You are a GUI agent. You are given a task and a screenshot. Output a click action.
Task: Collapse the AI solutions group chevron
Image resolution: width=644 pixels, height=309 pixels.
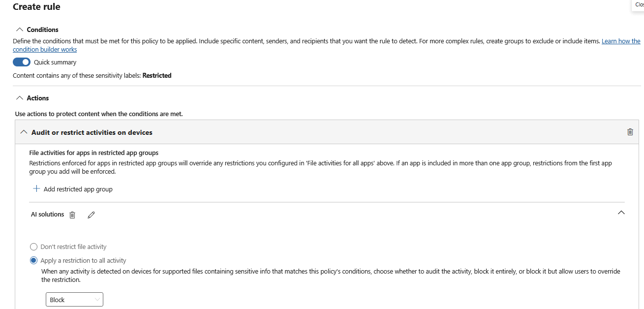pos(621,213)
